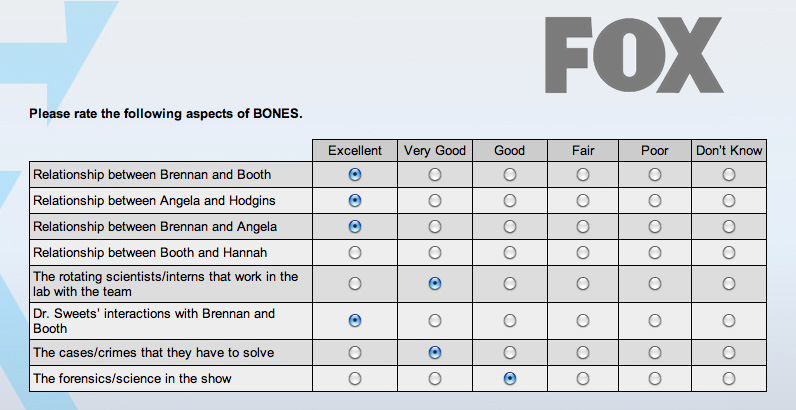Mark Dr. Sweets' interactions as Fair
This screenshot has height=410, width=796.
583,321
